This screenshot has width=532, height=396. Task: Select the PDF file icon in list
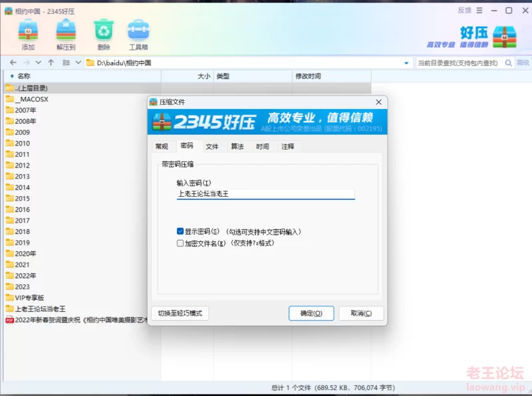click(x=10, y=320)
